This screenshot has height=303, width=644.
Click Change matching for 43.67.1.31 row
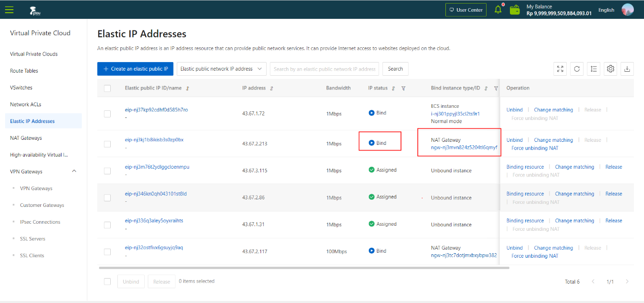(574, 221)
